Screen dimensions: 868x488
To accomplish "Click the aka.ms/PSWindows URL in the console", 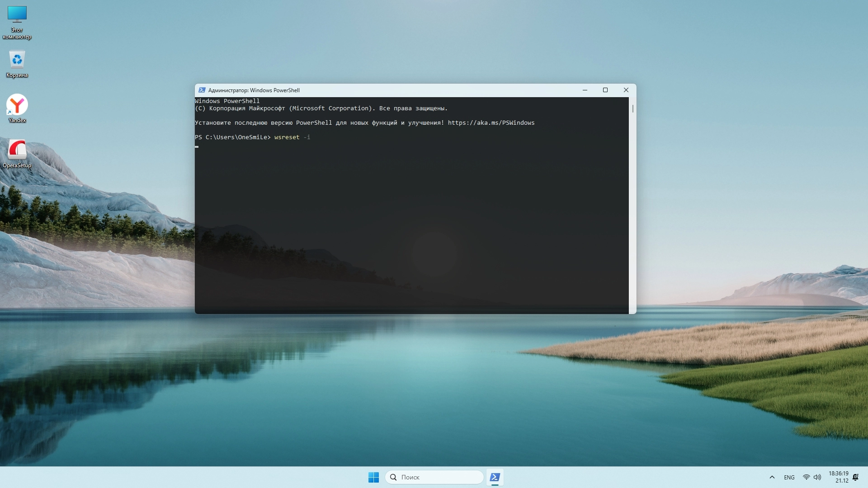I will [x=491, y=122].
